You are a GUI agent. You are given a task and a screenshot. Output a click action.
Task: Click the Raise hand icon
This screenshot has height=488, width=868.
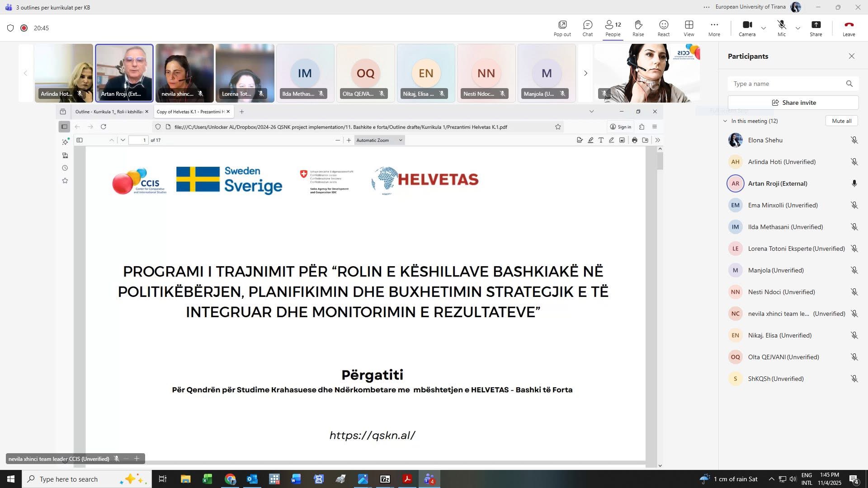click(x=638, y=28)
